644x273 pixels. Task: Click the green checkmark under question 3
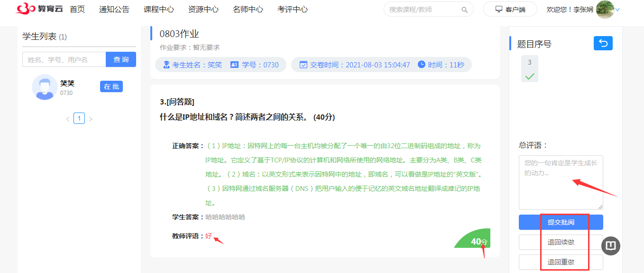pyautogui.click(x=530, y=76)
